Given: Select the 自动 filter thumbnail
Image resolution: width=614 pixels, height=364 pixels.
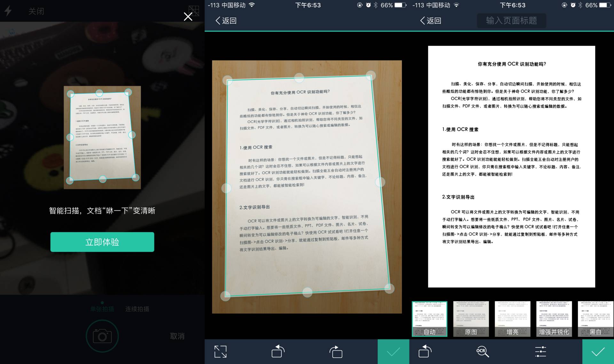Looking at the screenshot, I should coord(429,319).
